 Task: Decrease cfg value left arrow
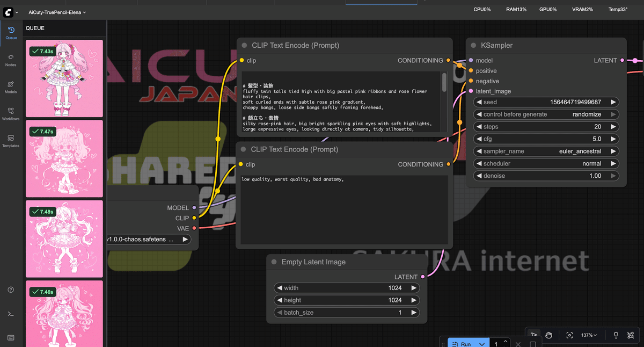479,139
